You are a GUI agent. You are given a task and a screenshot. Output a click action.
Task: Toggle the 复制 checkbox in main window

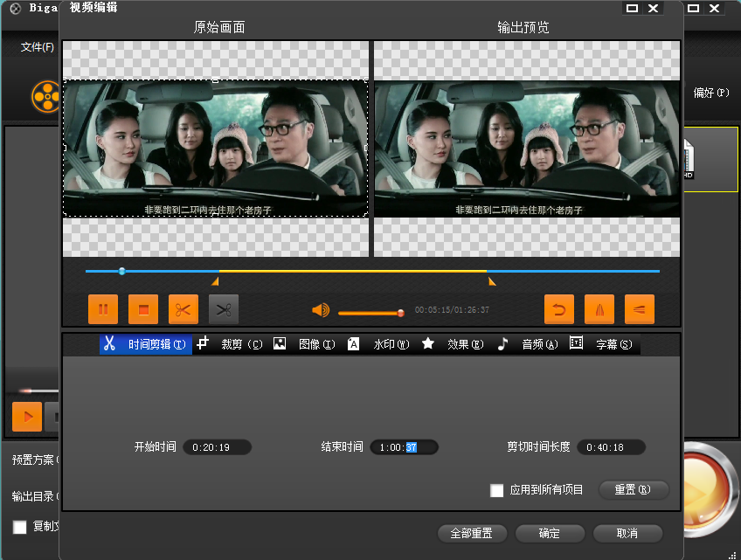(19, 527)
